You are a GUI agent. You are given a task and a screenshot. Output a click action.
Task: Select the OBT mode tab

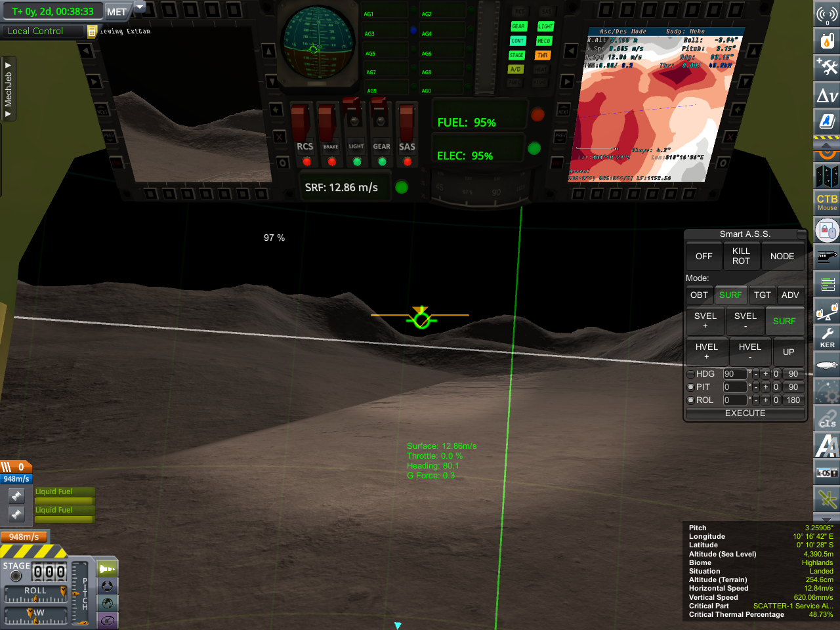[699, 295]
